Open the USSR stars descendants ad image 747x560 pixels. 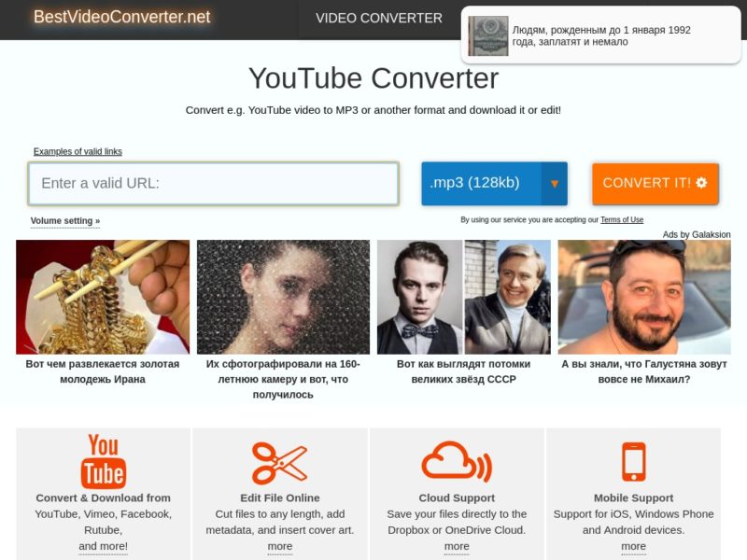[x=463, y=297]
